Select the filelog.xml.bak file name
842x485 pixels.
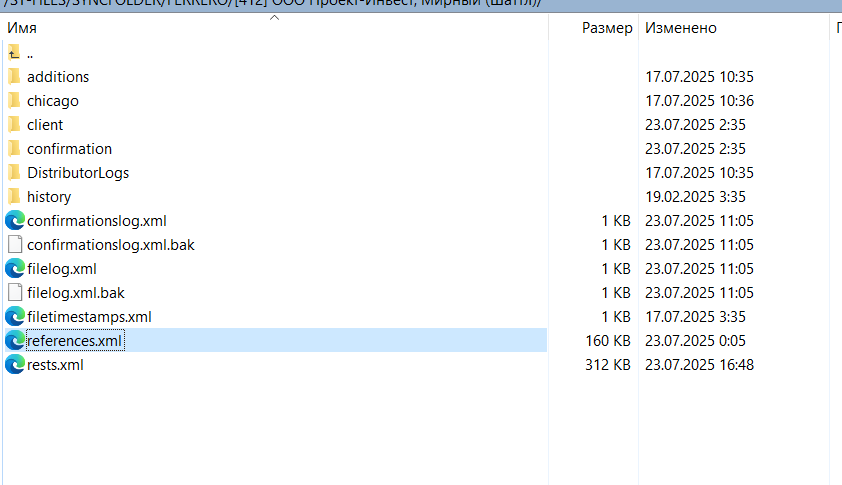tap(76, 293)
